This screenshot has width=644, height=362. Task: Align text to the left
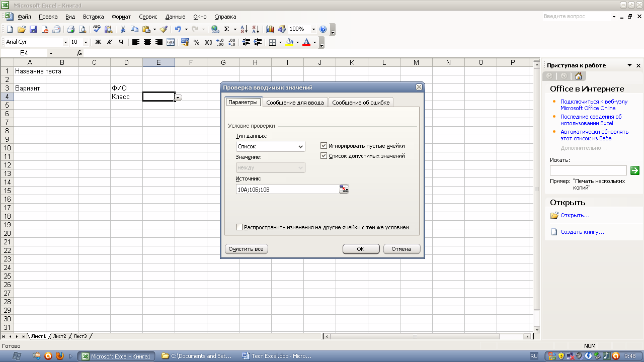[x=136, y=42]
